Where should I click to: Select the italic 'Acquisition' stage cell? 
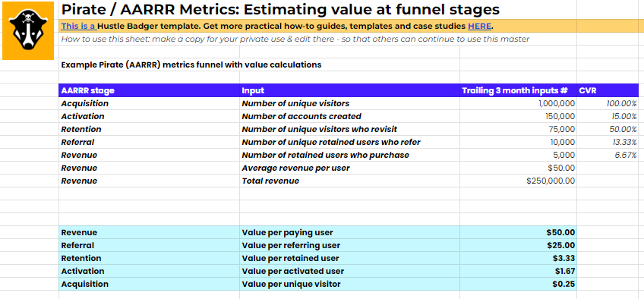pyautogui.click(x=150, y=103)
